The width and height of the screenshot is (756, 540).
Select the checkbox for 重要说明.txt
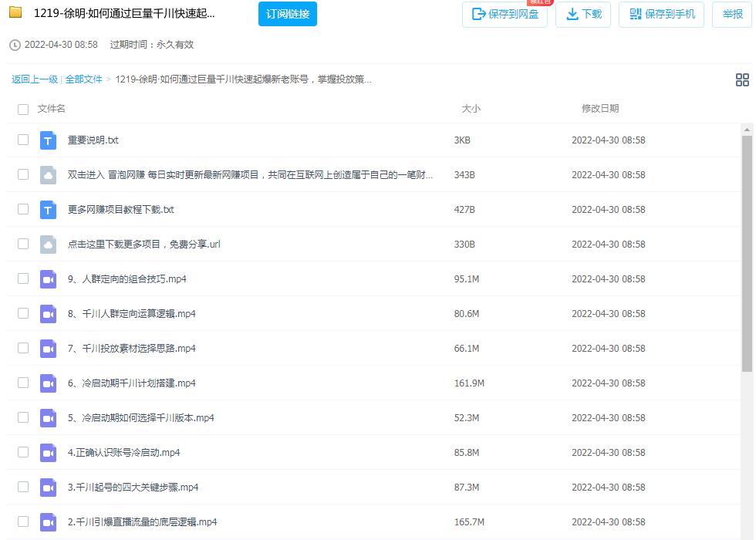23,140
